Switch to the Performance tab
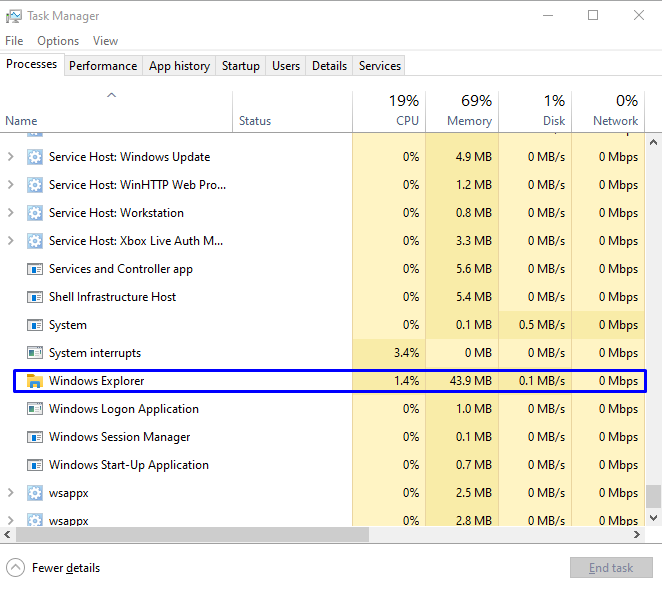The height and width of the screenshot is (589, 662). click(103, 66)
